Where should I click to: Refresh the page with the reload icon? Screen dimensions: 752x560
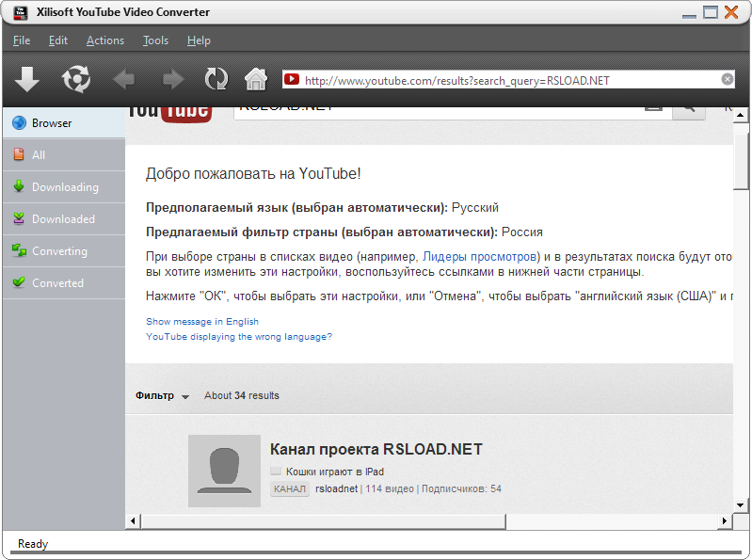216,79
